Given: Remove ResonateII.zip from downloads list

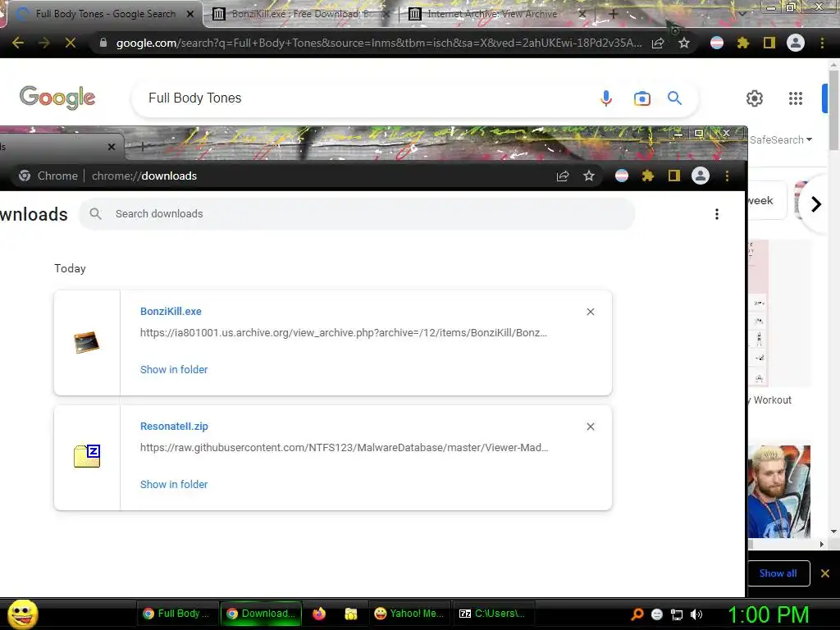Looking at the screenshot, I should pyautogui.click(x=591, y=427).
